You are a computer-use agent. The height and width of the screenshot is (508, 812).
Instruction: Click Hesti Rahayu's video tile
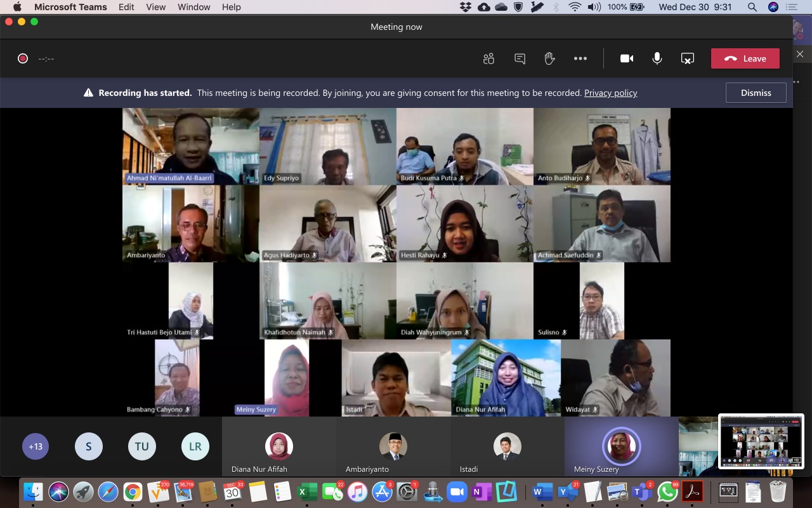coord(465,224)
